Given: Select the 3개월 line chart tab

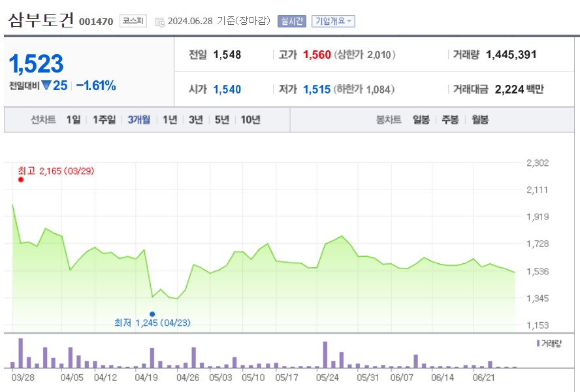Looking at the screenshot, I should point(139,120).
